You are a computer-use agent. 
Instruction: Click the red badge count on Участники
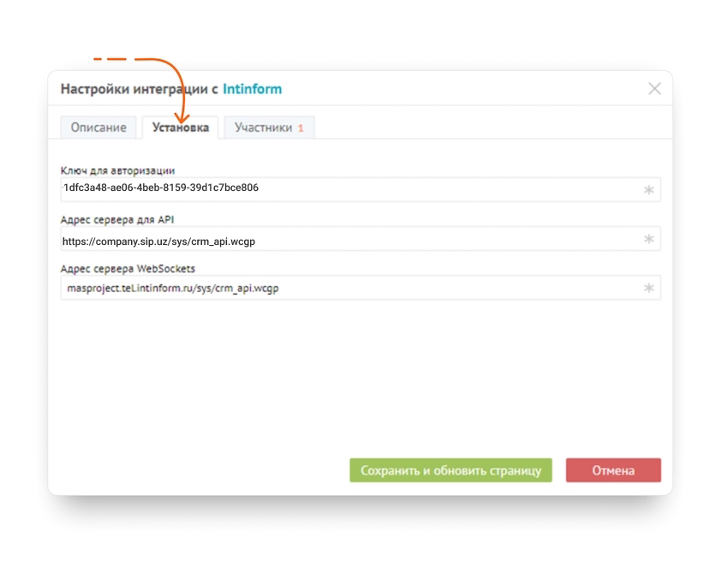tap(301, 128)
